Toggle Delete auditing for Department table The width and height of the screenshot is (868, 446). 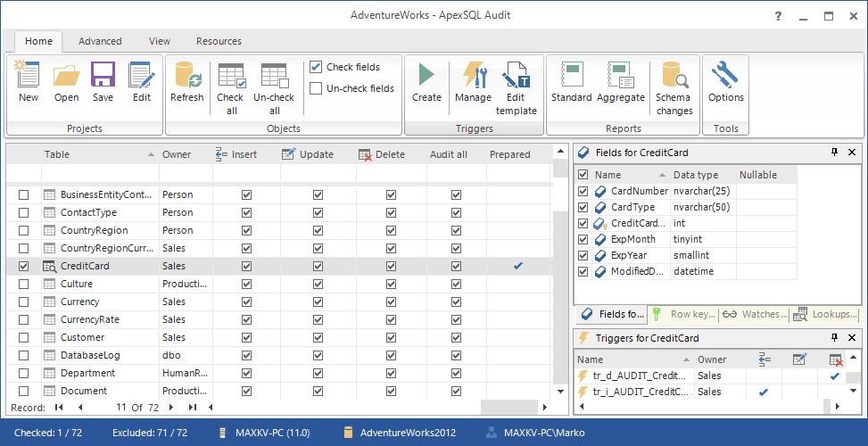tap(392, 373)
